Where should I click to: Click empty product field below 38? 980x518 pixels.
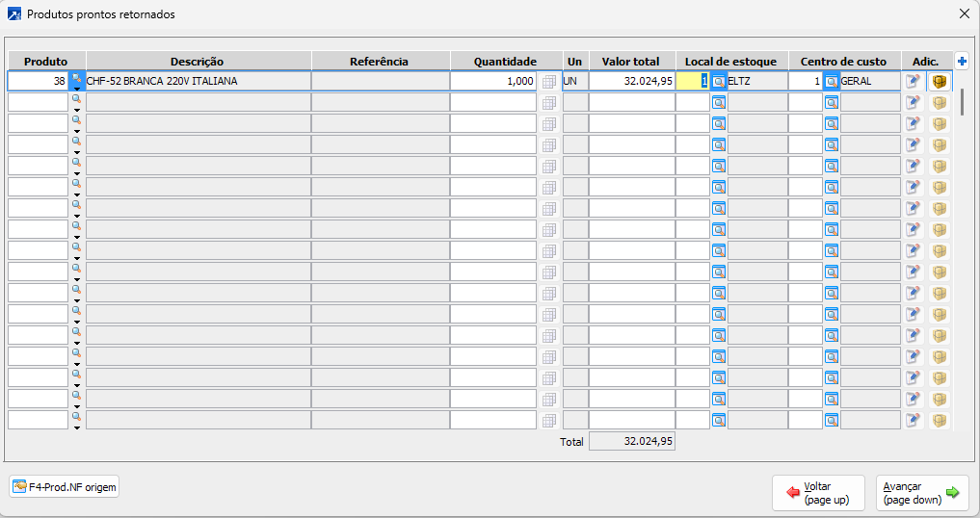click(x=38, y=102)
